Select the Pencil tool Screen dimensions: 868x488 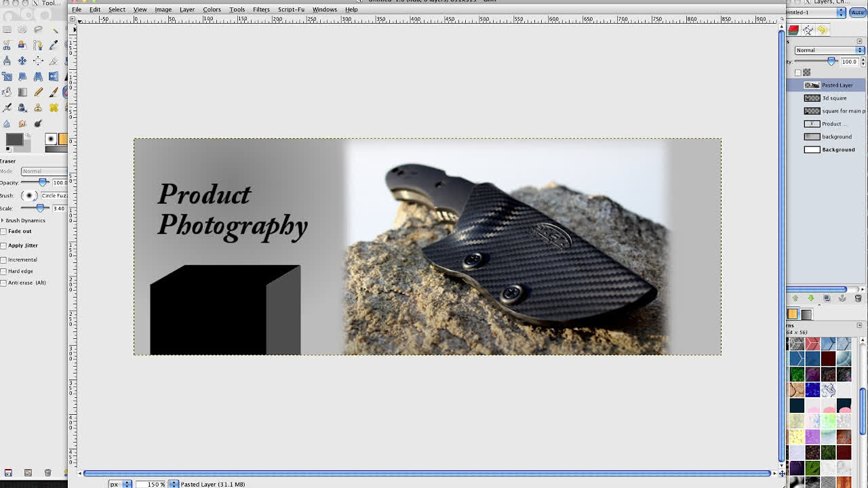point(38,92)
